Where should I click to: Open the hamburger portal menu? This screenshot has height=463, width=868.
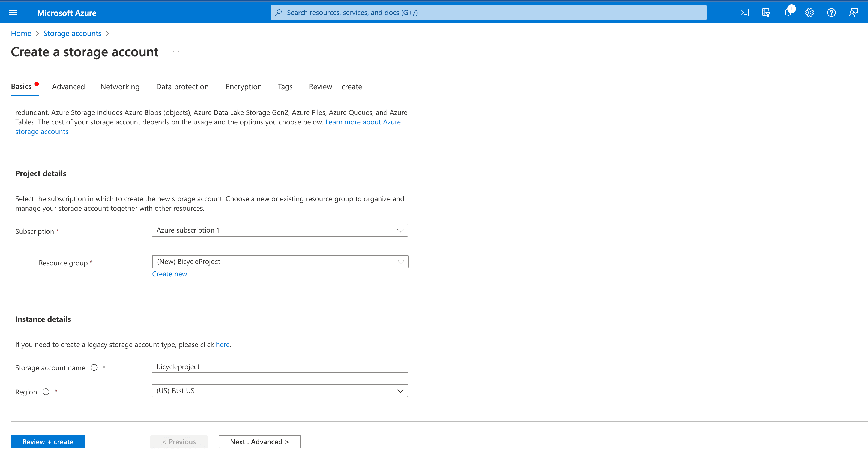[13, 13]
